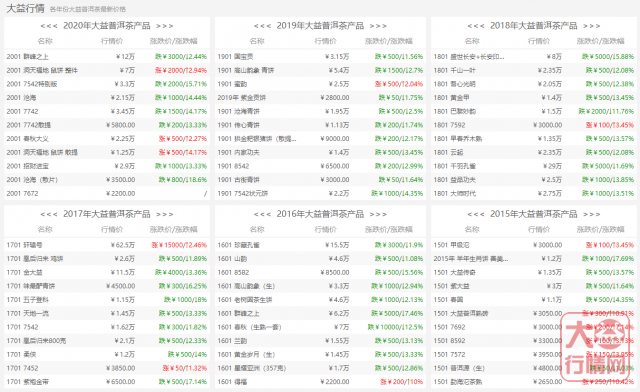Click the ¥62.5万 price cell
640x392 pixels.
[122, 245]
